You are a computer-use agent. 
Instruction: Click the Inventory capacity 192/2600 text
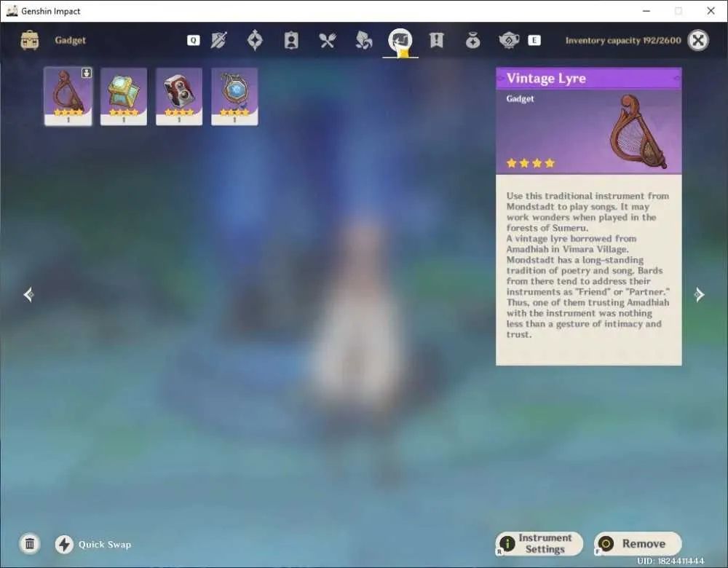(623, 40)
